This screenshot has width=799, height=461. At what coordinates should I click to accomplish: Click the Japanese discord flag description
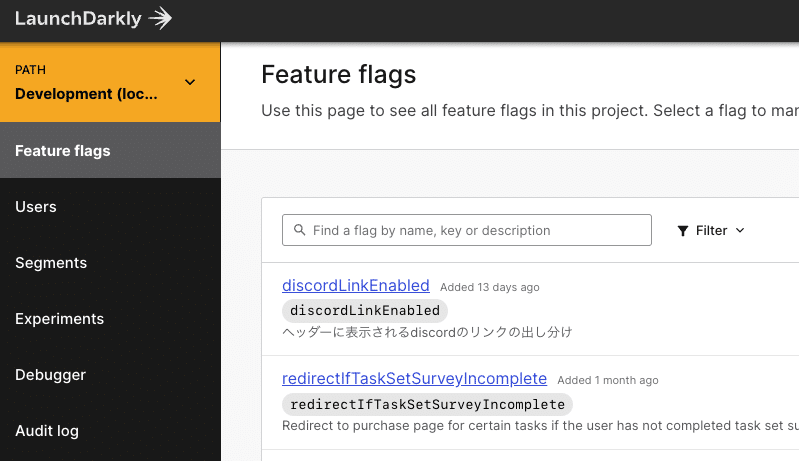[428, 332]
